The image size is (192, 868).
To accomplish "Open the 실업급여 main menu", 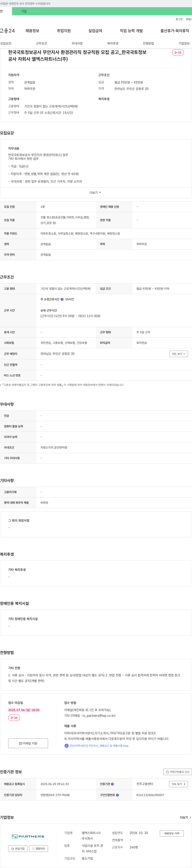I will [x=95, y=31].
